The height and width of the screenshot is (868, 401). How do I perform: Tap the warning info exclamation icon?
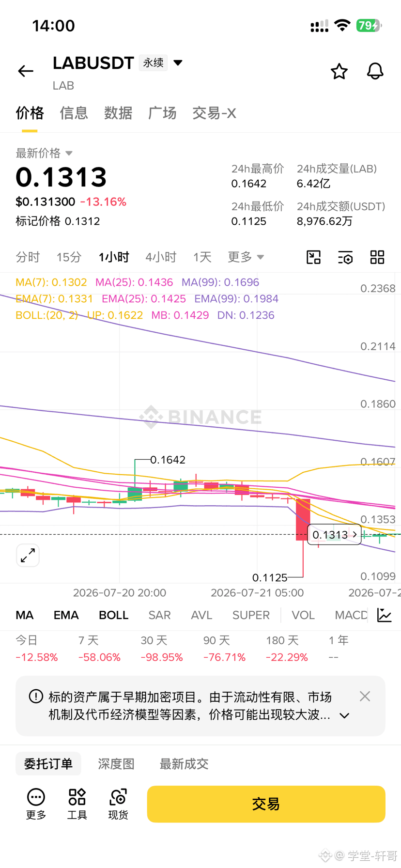click(x=36, y=697)
